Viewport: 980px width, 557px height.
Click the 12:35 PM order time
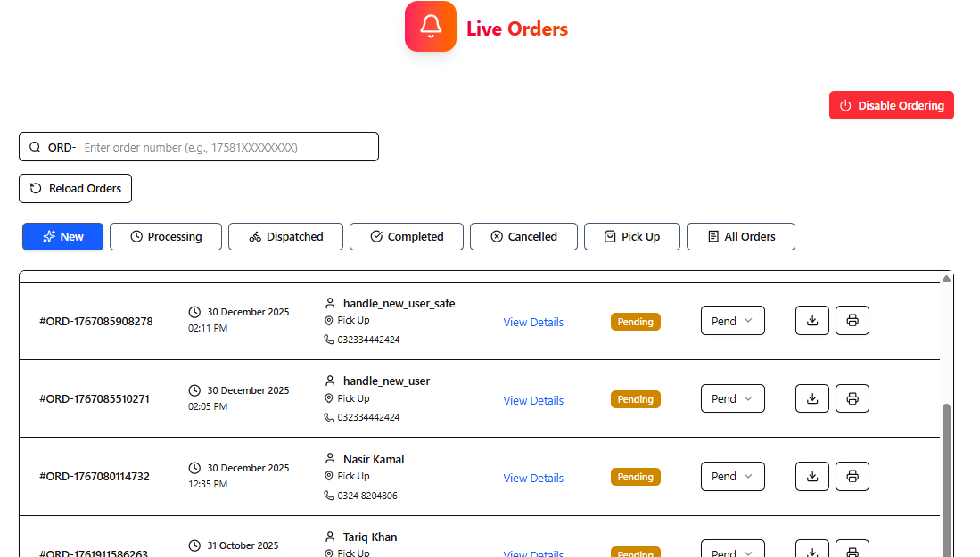click(x=208, y=484)
